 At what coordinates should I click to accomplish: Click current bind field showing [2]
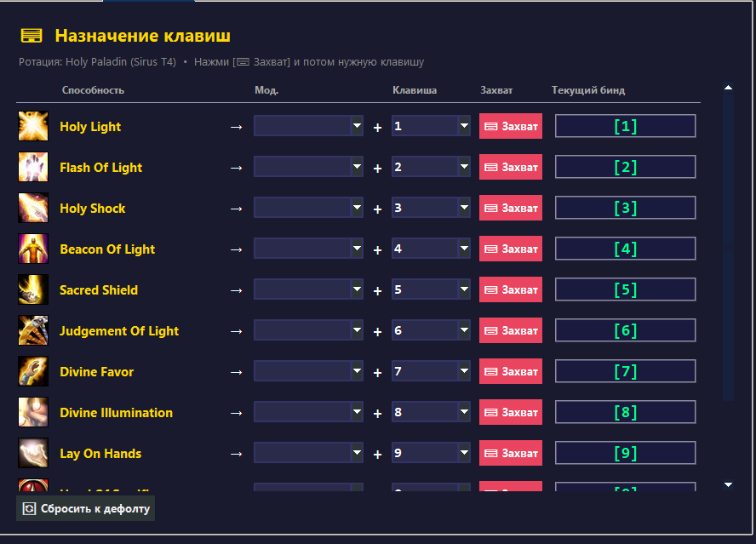626,167
